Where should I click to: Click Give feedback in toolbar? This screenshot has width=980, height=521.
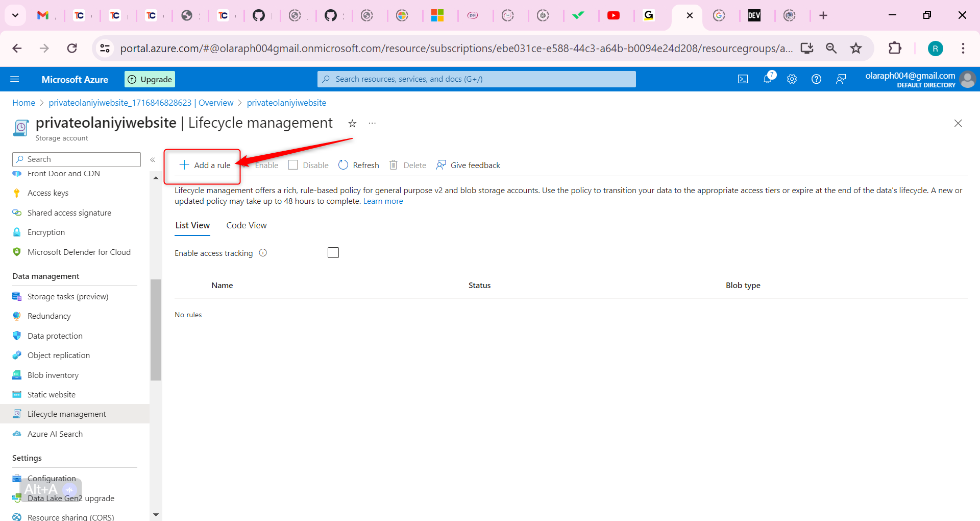tap(468, 165)
